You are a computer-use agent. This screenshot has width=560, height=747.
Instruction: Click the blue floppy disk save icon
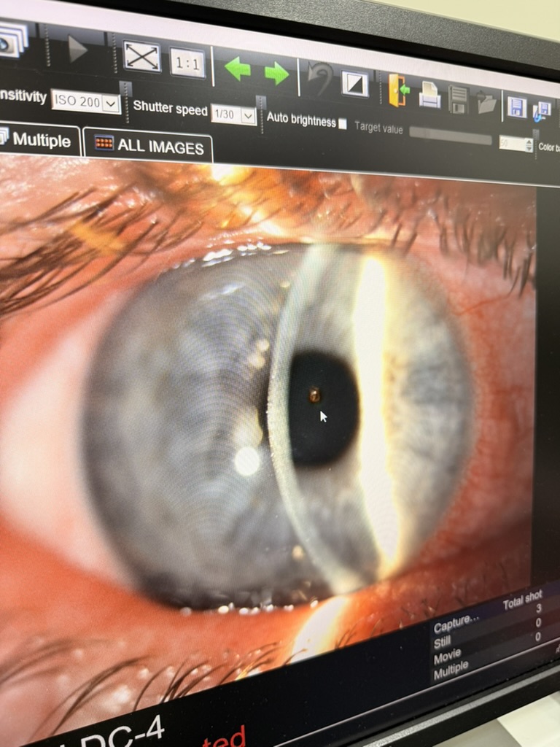[516, 107]
